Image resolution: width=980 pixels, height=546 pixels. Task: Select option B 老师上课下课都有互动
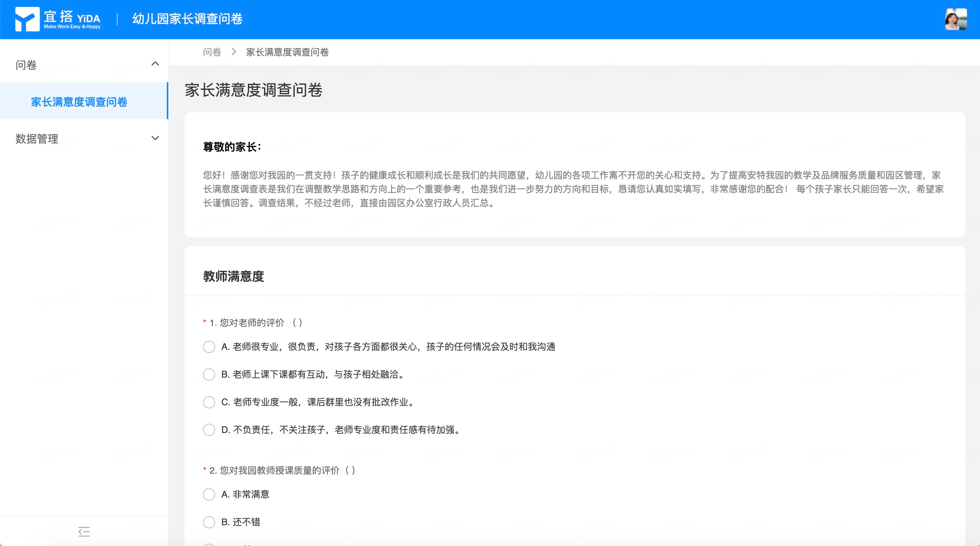pyautogui.click(x=209, y=375)
